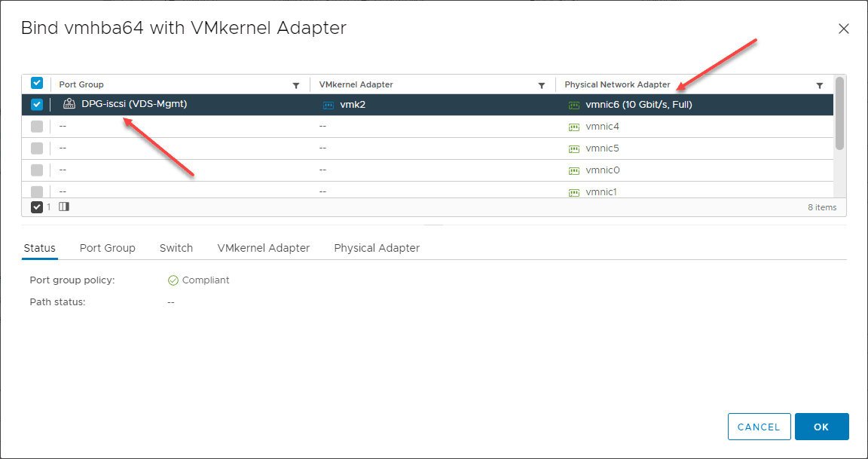Open the Physical Adapter tab
Viewport: 868px width, 459px height.
pyautogui.click(x=377, y=248)
